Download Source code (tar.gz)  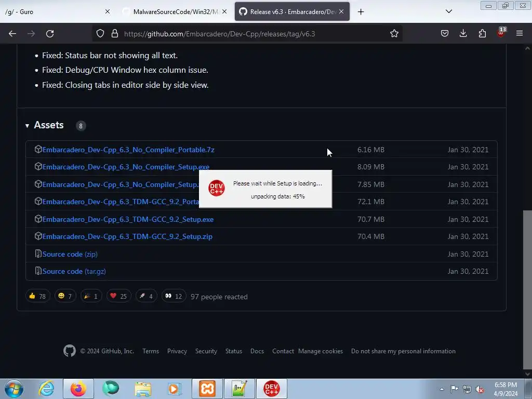[x=74, y=271]
